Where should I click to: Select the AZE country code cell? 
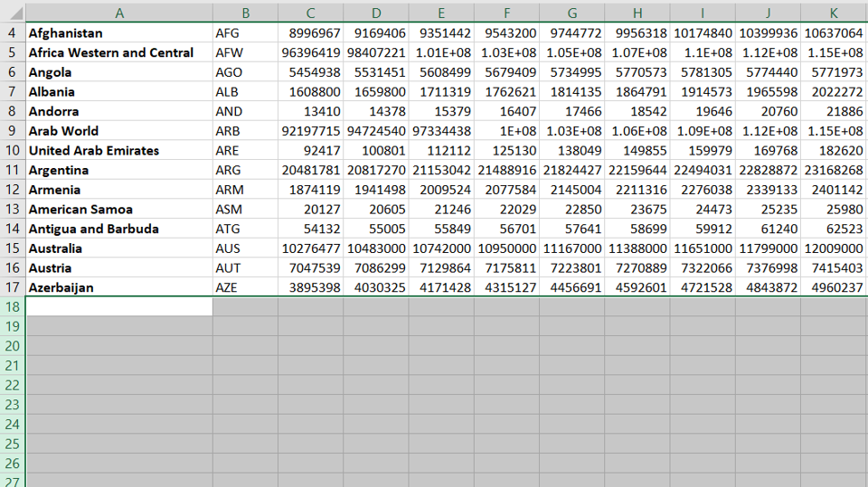click(x=245, y=287)
